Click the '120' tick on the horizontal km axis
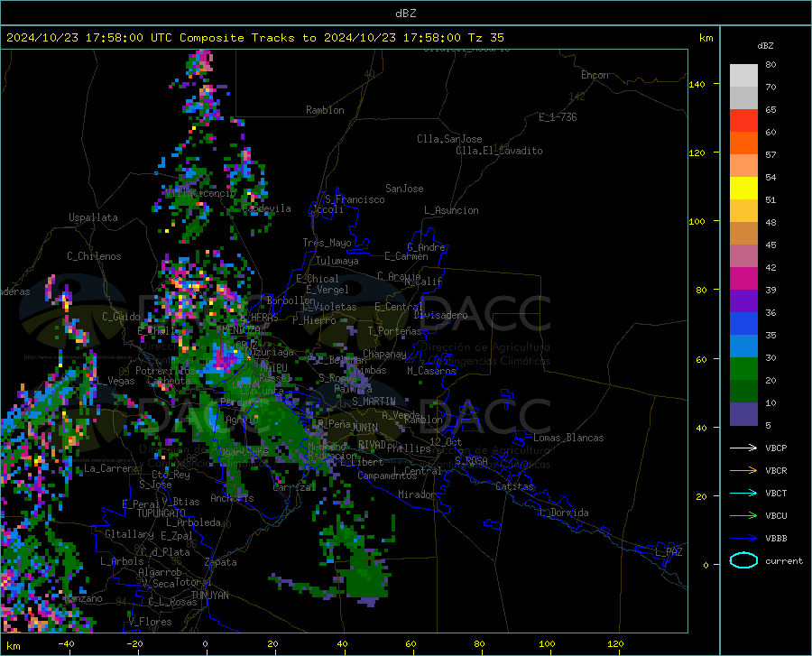This screenshot has height=656, width=812. (x=615, y=643)
